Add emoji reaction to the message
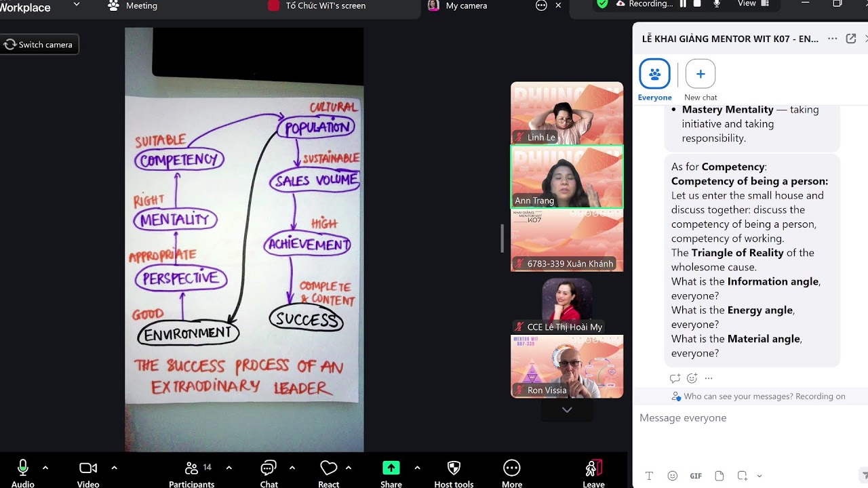Image resolution: width=868 pixels, height=488 pixels. coord(692,378)
